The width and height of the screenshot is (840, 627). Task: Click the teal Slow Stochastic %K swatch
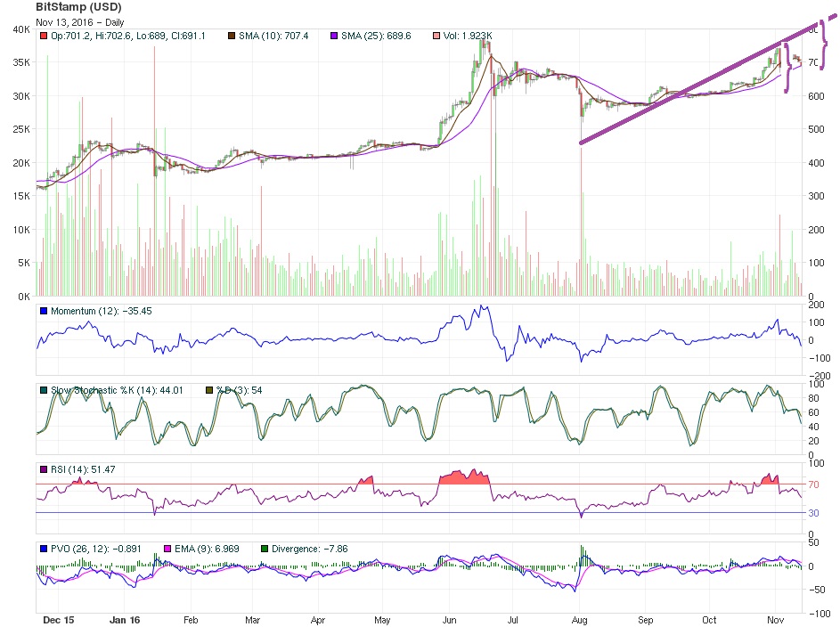tap(44, 390)
